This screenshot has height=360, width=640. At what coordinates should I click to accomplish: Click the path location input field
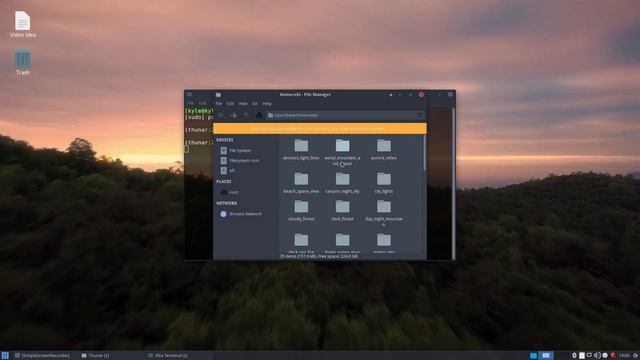[x=345, y=116]
